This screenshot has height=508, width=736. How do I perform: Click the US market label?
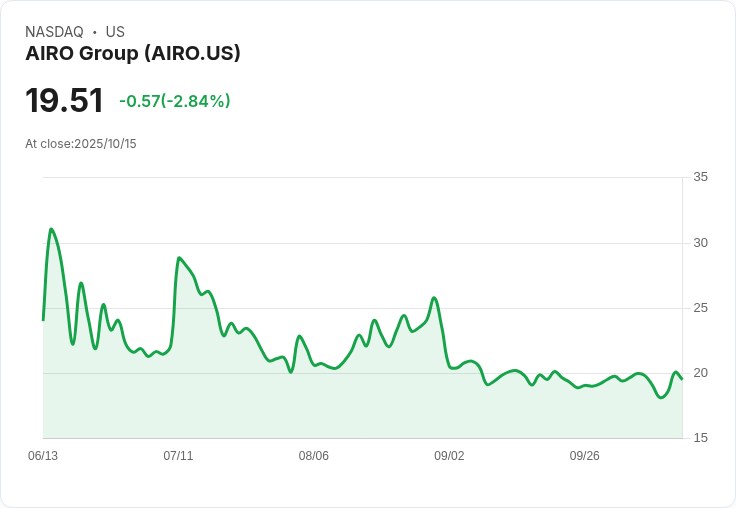(115, 32)
